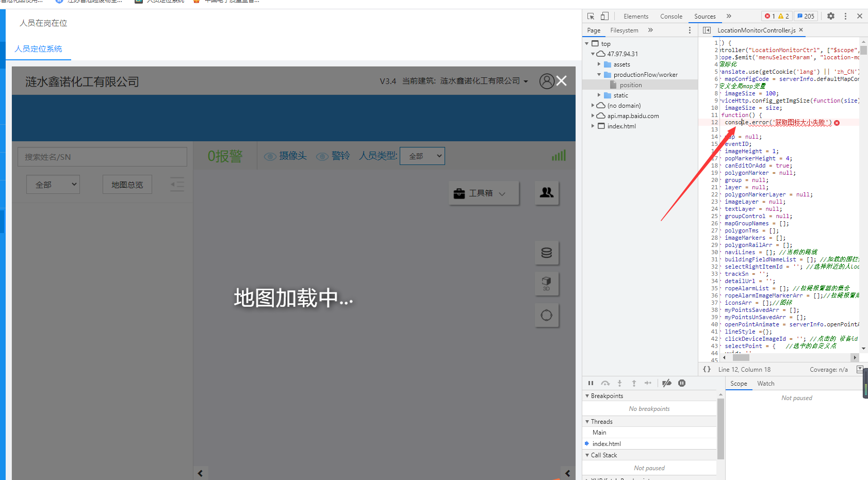Expand the api.map.baidu.com node
This screenshot has height=480, width=868.
point(593,116)
